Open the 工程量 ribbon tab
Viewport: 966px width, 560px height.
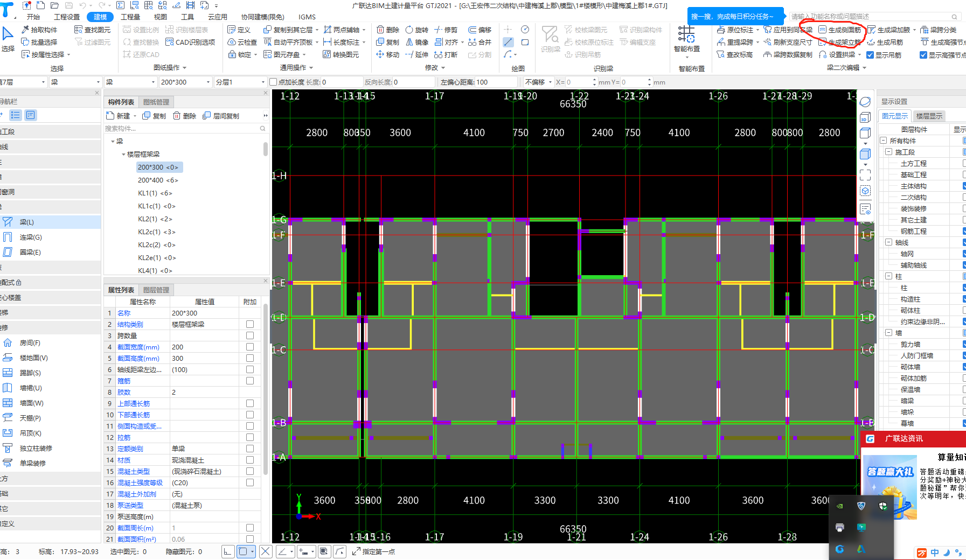130,17
